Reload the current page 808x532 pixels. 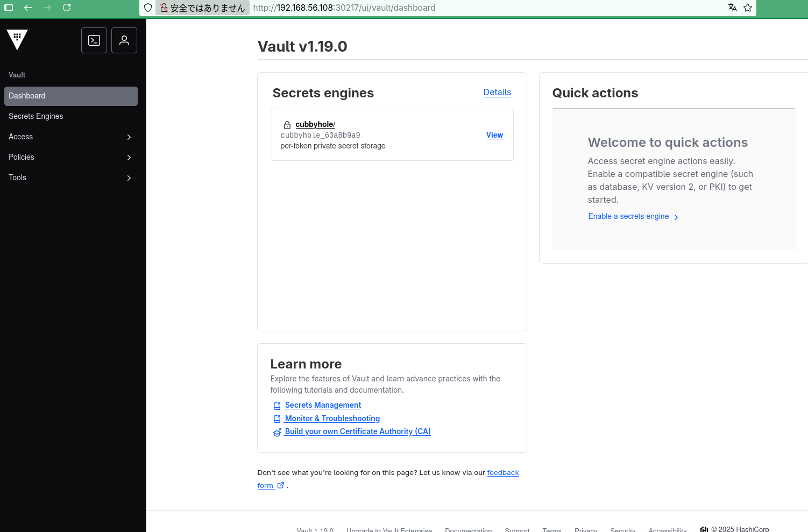[x=67, y=8]
